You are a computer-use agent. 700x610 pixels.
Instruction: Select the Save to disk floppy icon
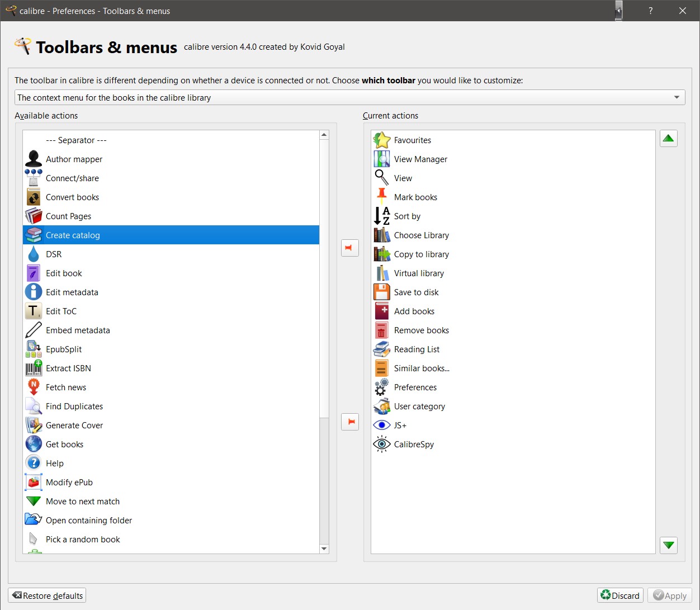click(x=382, y=292)
